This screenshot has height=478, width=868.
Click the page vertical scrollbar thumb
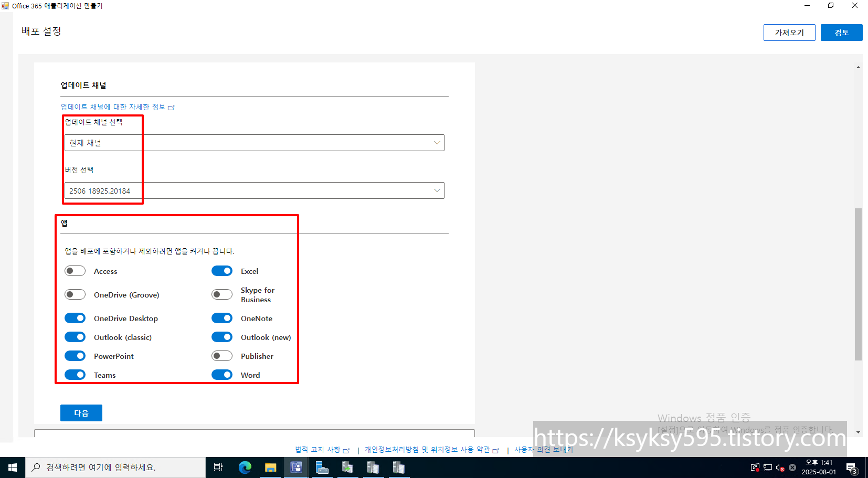pos(859,284)
